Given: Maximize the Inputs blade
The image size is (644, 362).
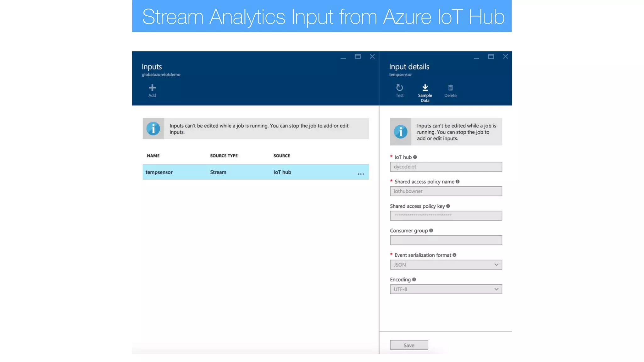Looking at the screenshot, I should click(x=358, y=57).
